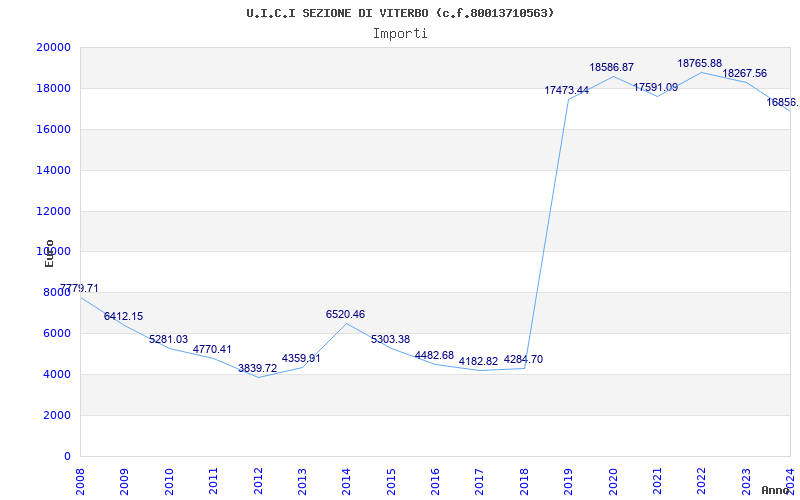Click the x-axis year 2021
The height and width of the screenshot is (500, 800).
(x=657, y=481)
